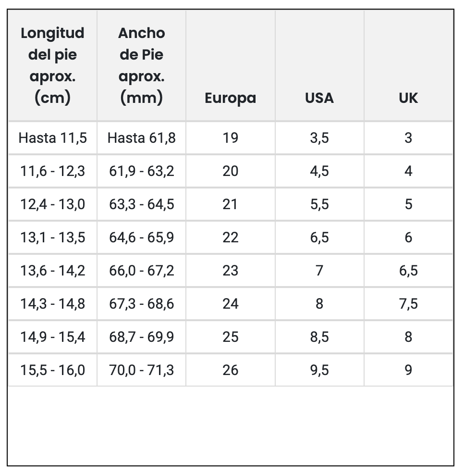Select the Longitud del pie header cell

click(52, 65)
